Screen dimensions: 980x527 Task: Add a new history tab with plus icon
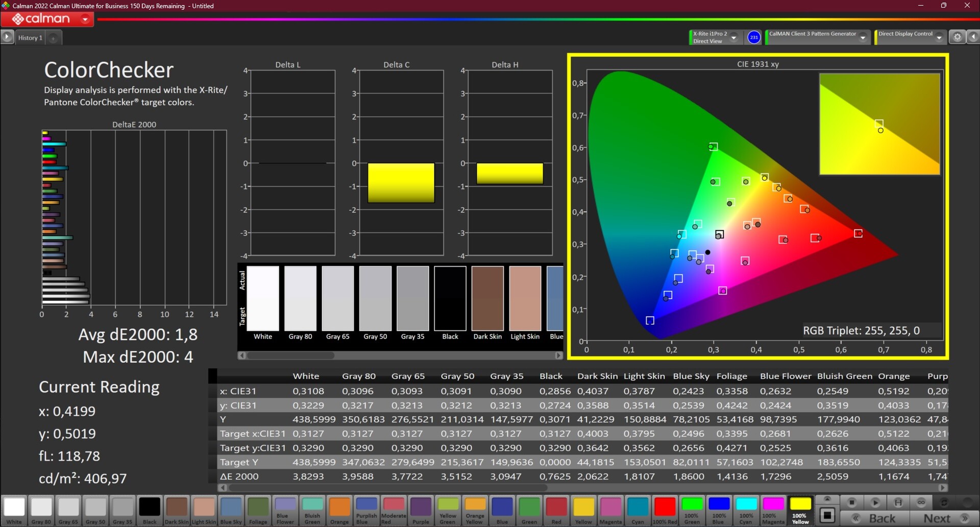coord(53,38)
